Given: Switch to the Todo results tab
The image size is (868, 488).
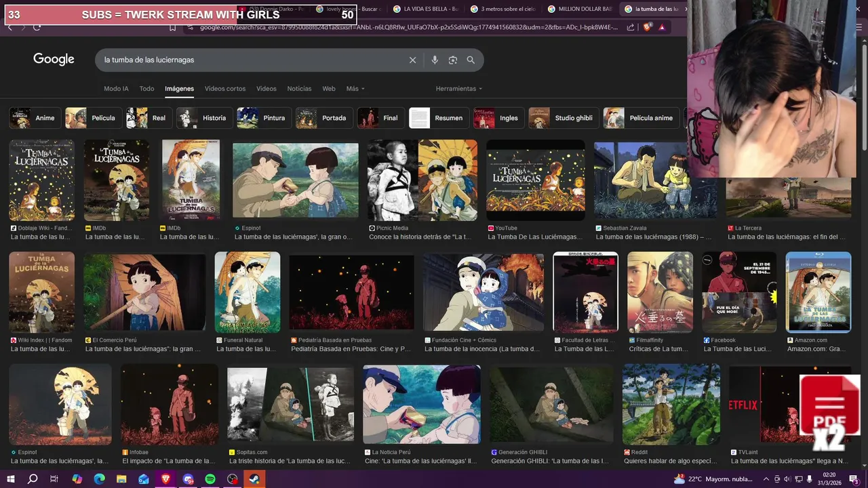Looking at the screenshot, I should pyautogui.click(x=146, y=89).
